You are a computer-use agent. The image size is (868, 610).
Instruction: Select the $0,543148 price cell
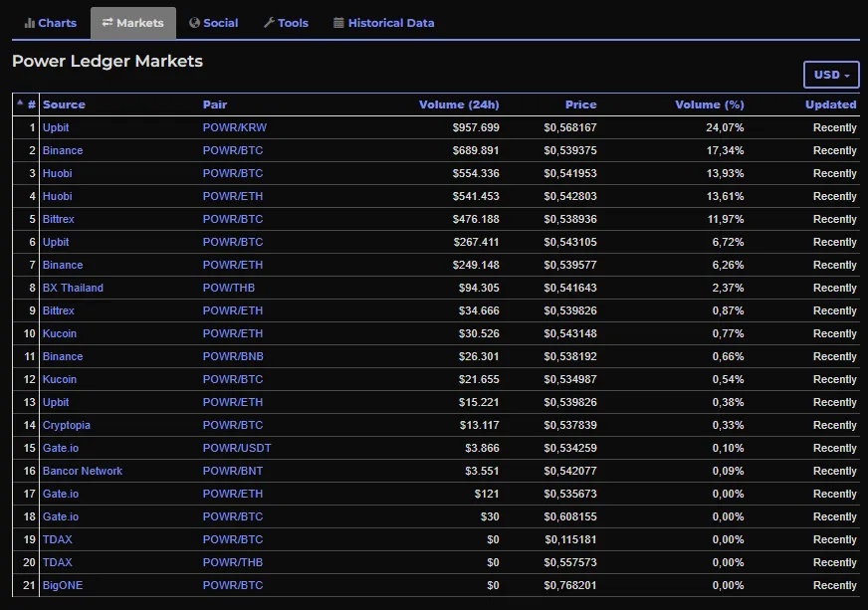coord(570,333)
